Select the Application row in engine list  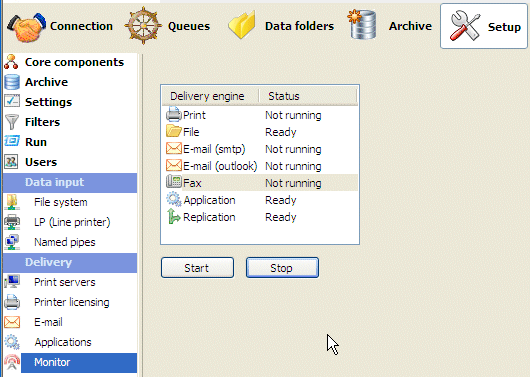coord(260,200)
